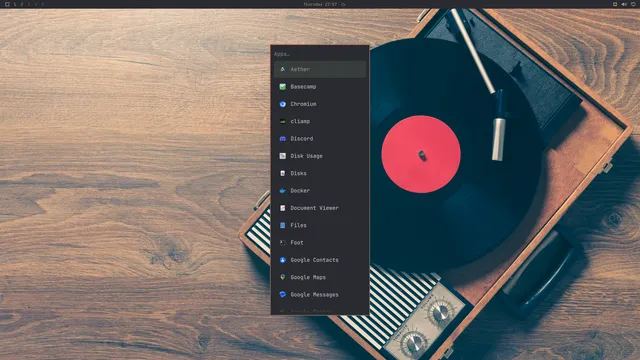
Task: Click the Document Viewer icon
Action: 282,208
